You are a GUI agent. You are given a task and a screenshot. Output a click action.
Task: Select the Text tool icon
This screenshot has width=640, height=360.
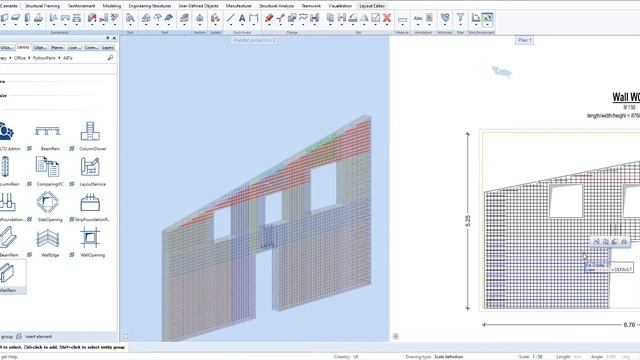coord(242,18)
